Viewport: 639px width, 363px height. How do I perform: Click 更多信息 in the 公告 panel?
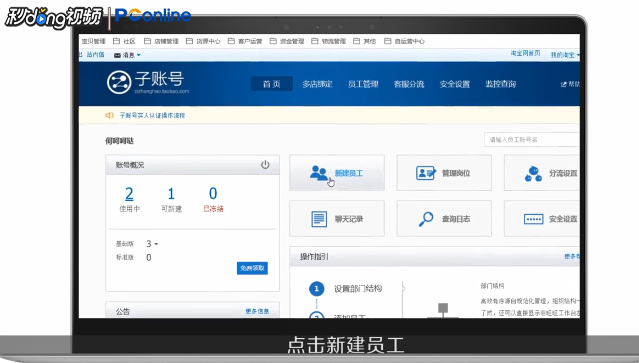tap(257, 311)
